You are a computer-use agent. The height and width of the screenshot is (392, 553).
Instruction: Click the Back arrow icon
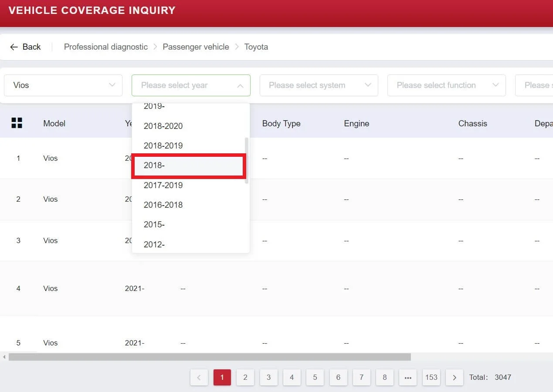[14, 47]
